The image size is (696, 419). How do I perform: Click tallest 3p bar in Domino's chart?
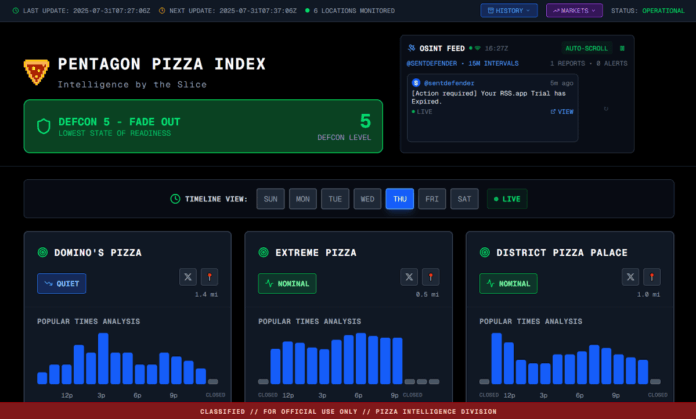[x=103, y=358]
